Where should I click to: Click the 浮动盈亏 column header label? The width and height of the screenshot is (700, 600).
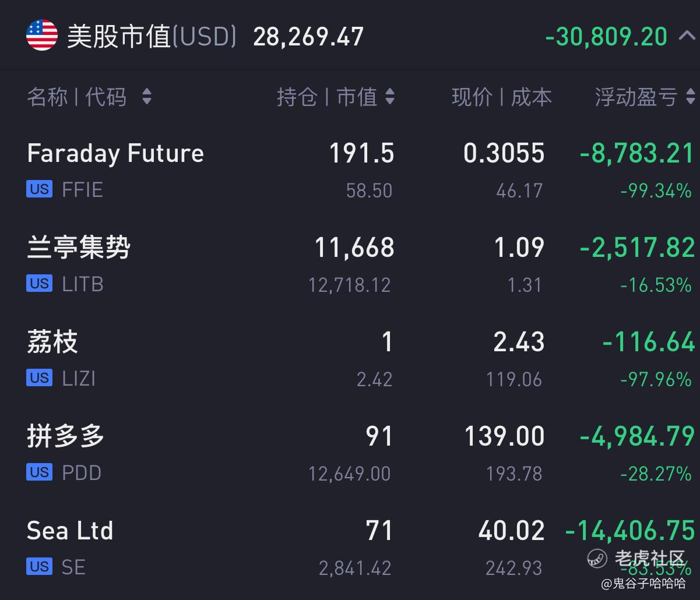click(636, 97)
